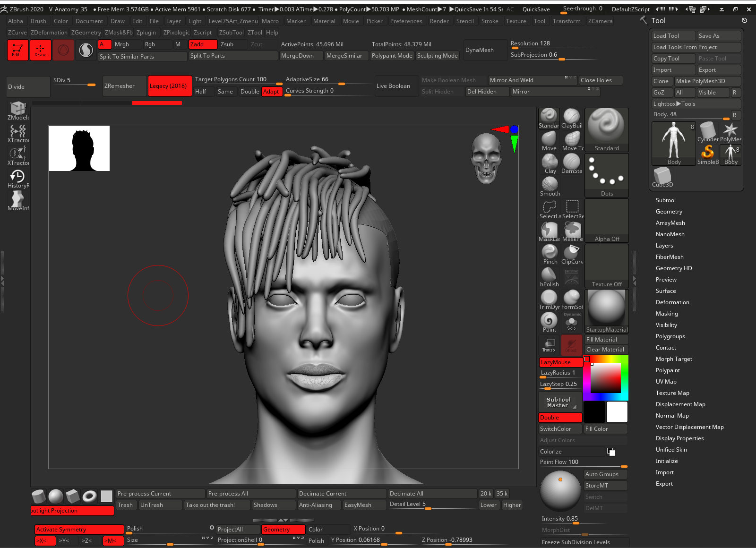Choose the Move brush

pyautogui.click(x=549, y=141)
